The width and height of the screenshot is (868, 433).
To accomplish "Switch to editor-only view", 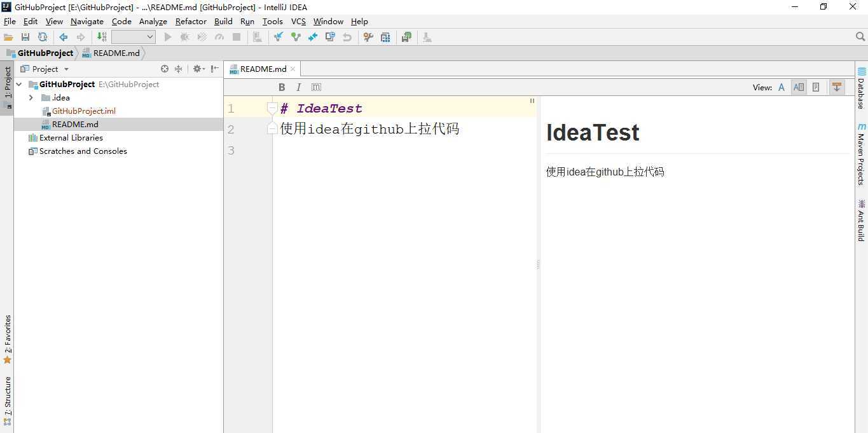I will tap(782, 87).
